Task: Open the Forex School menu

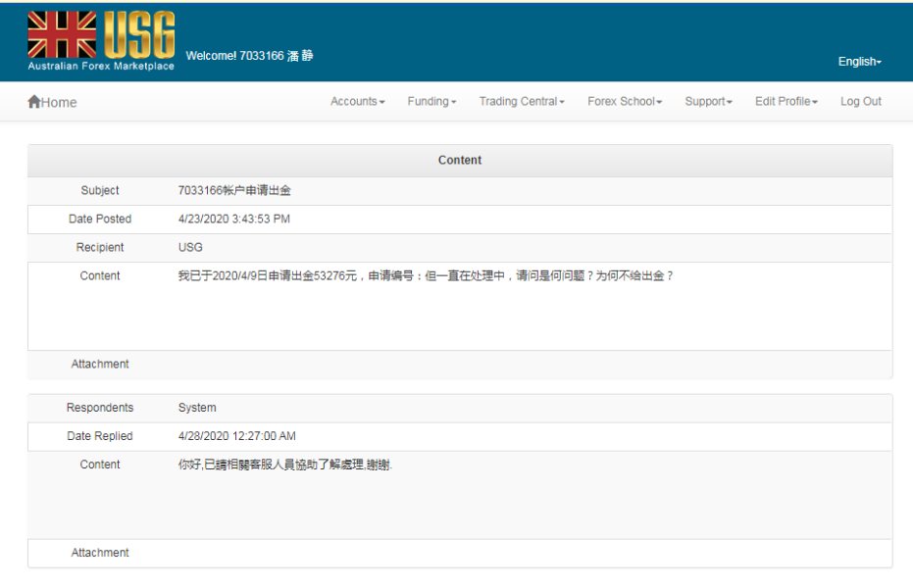Action: 625,102
